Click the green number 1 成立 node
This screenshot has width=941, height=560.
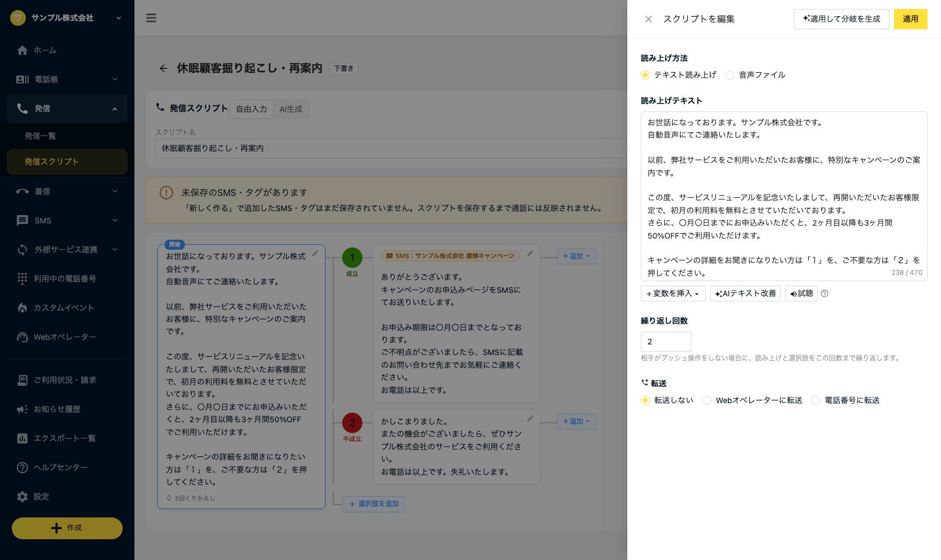tap(352, 258)
